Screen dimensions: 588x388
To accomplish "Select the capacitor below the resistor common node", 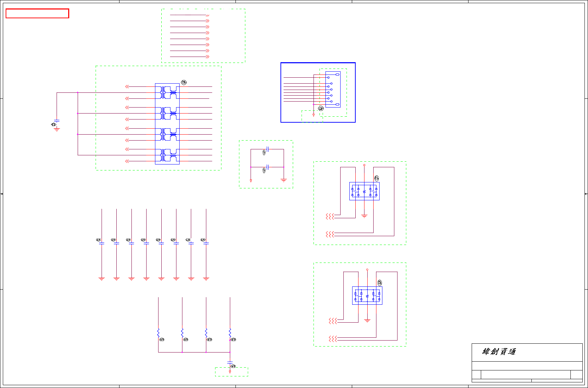I will coord(230,362).
